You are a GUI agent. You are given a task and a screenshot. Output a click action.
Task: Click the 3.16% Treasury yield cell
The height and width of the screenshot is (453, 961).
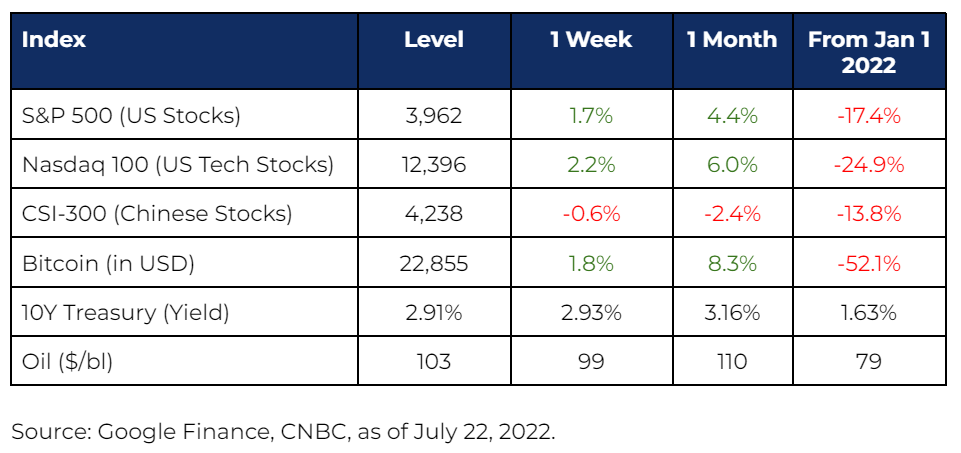732,312
